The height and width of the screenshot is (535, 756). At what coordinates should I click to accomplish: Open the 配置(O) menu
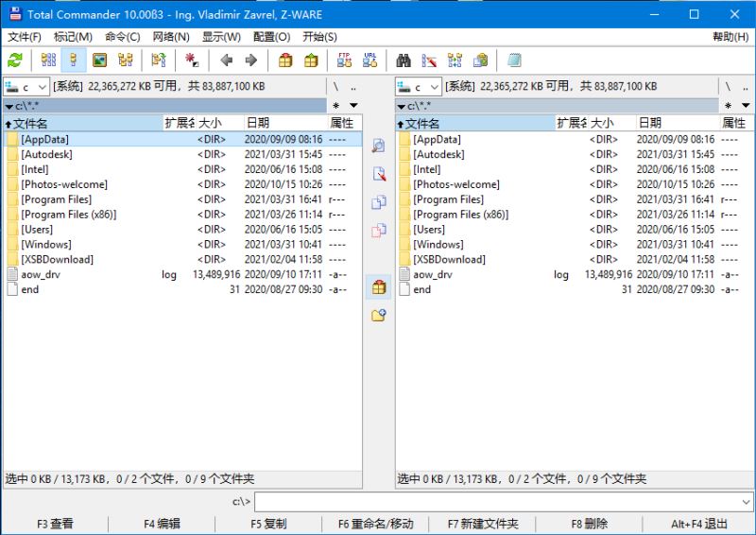(x=271, y=37)
